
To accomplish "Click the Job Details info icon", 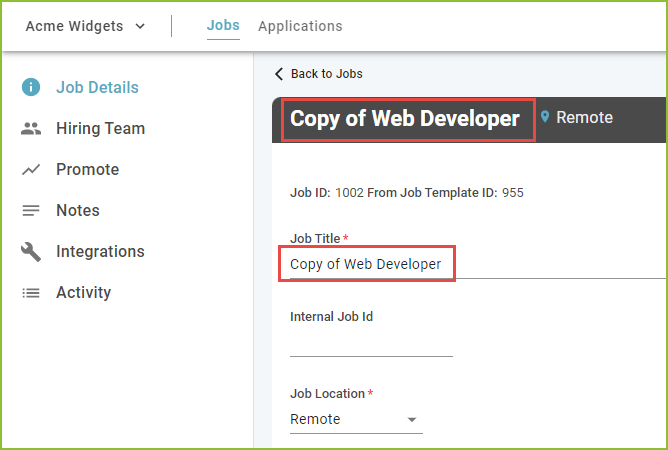I will click(31, 87).
